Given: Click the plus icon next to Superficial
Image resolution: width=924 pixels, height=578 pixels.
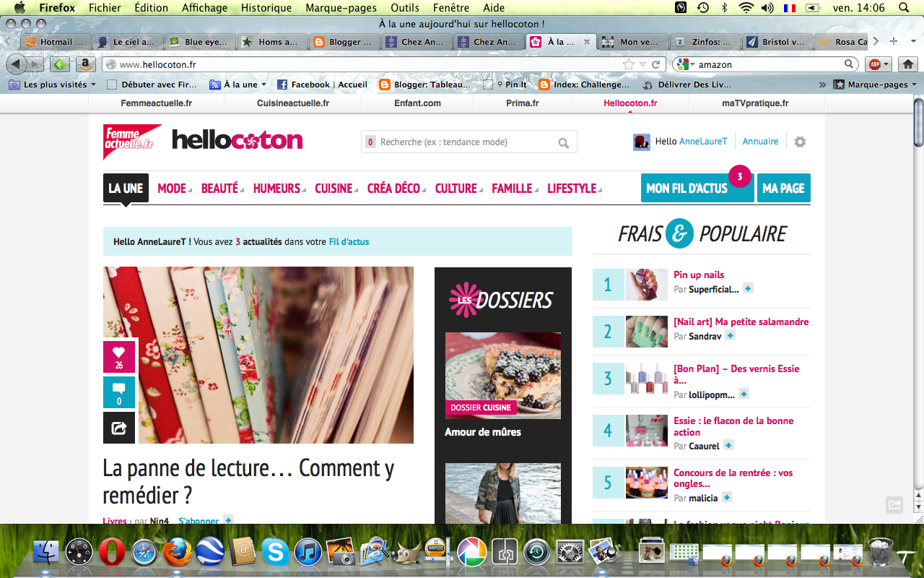Looking at the screenshot, I should 748,288.
